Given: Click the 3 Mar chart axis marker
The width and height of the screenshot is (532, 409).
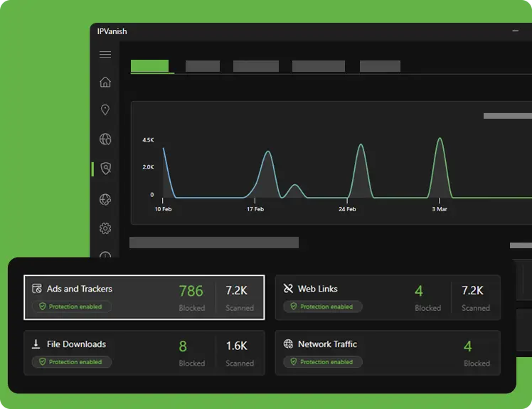Looking at the screenshot, I should (x=440, y=209).
